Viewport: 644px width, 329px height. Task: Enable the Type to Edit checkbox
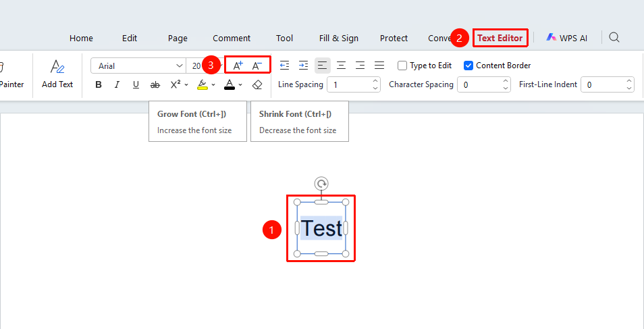pyautogui.click(x=402, y=66)
